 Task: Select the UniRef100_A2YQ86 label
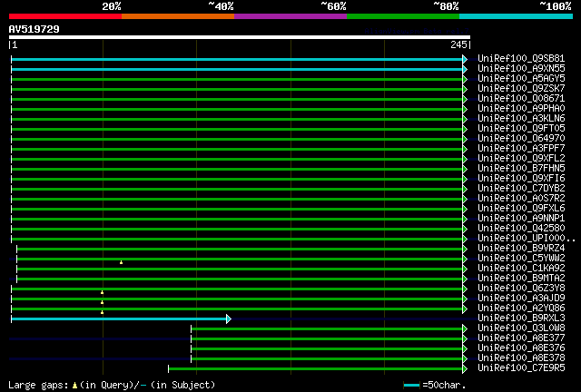tap(521, 309)
